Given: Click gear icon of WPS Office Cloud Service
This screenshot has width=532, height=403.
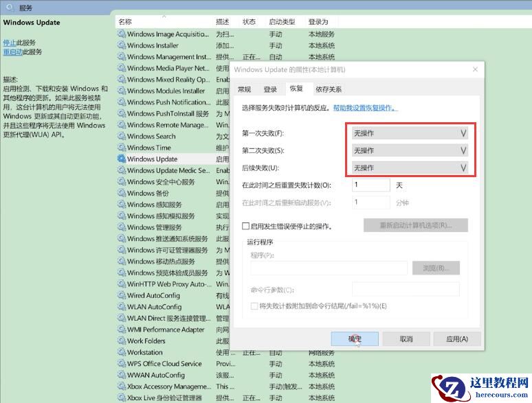Looking at the screenshot, I should 122,363.
